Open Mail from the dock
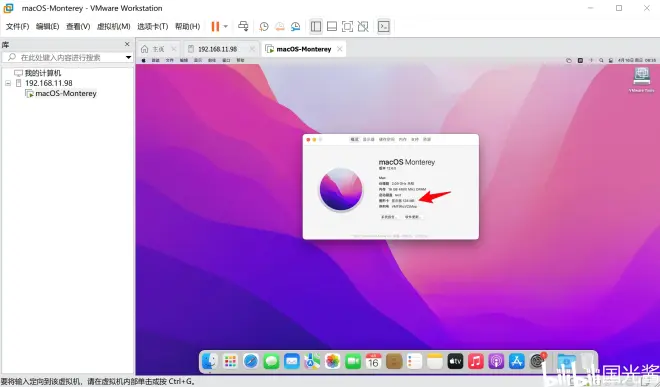The height and width of the screenshot is (387, 660). coord(292,361)
